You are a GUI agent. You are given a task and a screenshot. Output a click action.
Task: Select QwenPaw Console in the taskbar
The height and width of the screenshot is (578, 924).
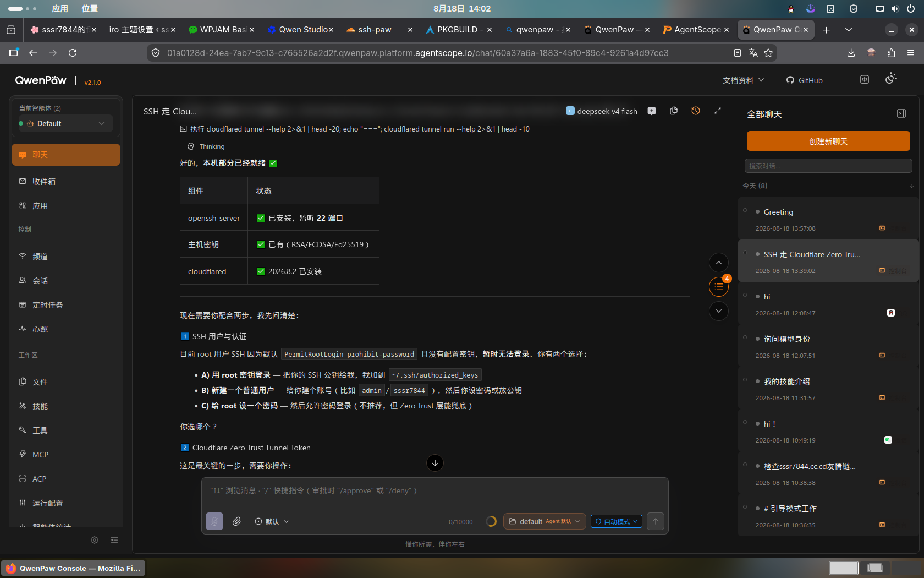[x=73, y=568]
